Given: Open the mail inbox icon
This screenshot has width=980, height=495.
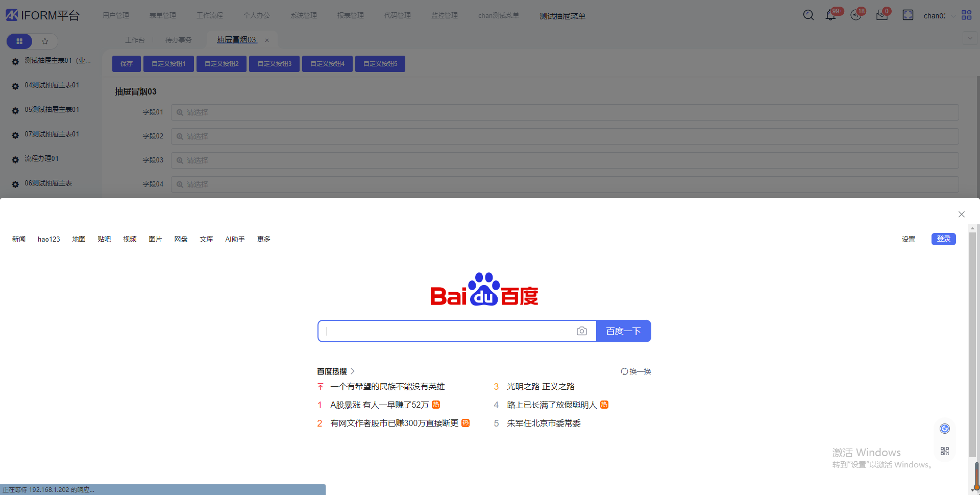Looking at the screenshot, I should 881,15.
